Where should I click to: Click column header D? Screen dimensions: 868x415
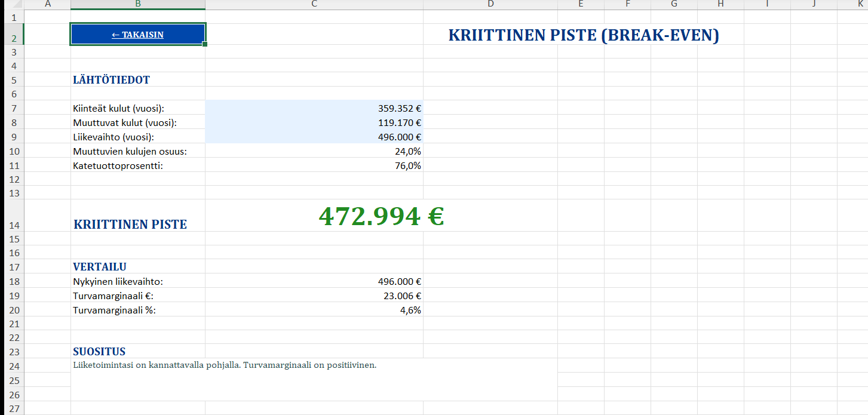pyautogui.click(x=490, y=5)
